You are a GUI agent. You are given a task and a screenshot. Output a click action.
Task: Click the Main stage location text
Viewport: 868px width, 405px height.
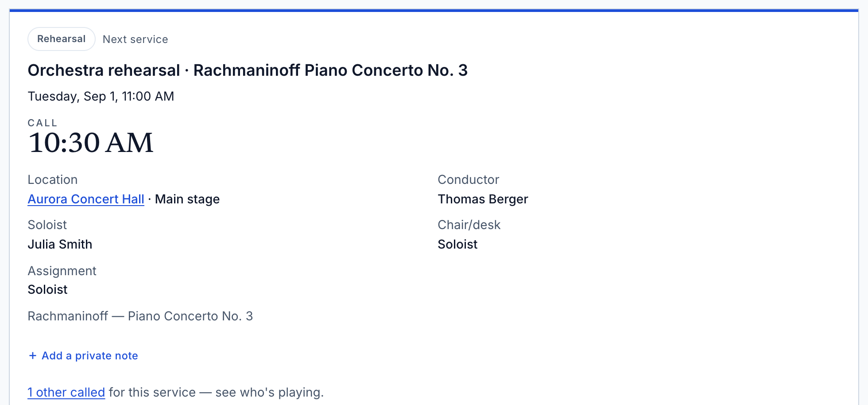click(187, 199)
